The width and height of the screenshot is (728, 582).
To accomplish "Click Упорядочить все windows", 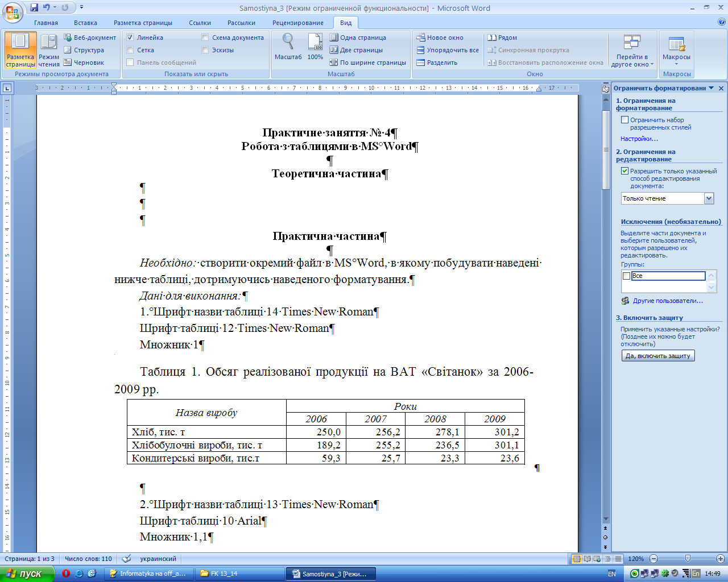I will (448, 50).
